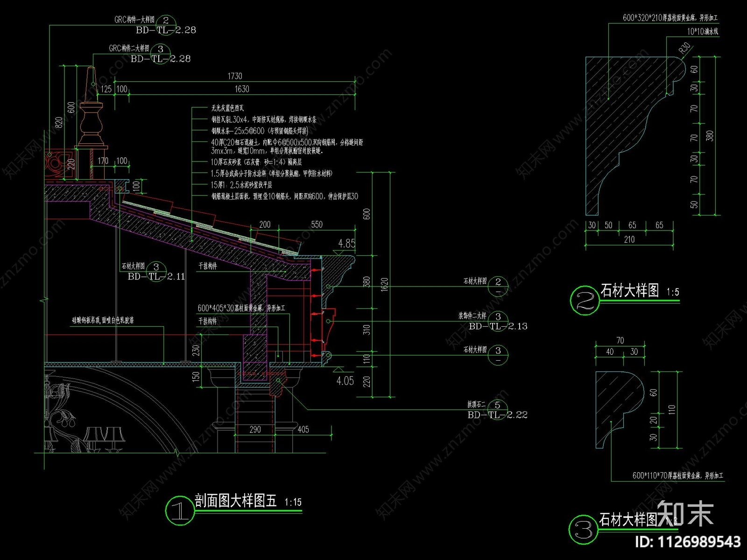Viewport: 747px width, 560px height.
Task: Click the 硅酸钙板吊顶 ceiling note
Action: (x=103, y=321)
